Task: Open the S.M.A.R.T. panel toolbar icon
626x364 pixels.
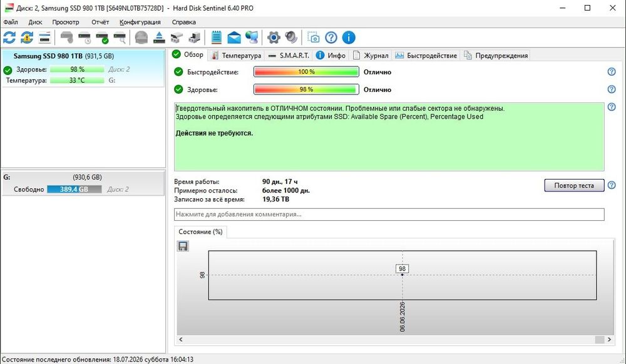Action: (44, 38)
